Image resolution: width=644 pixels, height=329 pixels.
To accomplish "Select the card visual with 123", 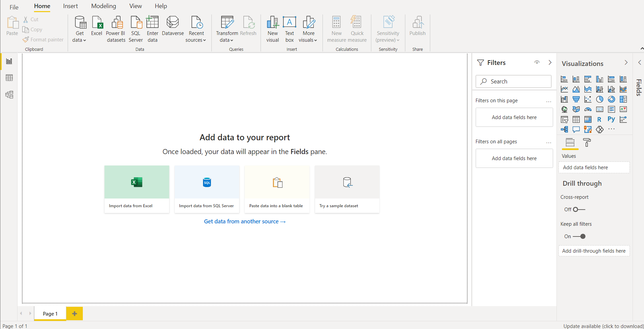I will [600, 109].
